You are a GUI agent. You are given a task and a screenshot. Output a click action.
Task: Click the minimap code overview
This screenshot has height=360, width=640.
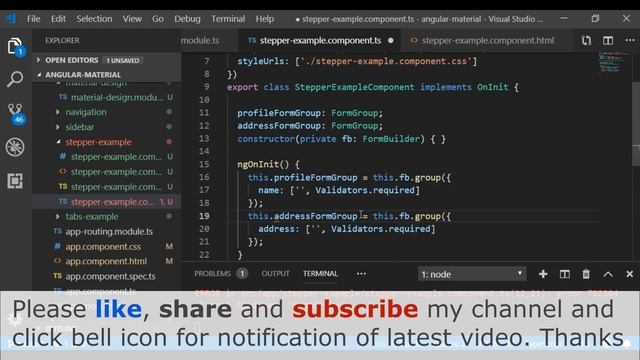click(614, 62)
